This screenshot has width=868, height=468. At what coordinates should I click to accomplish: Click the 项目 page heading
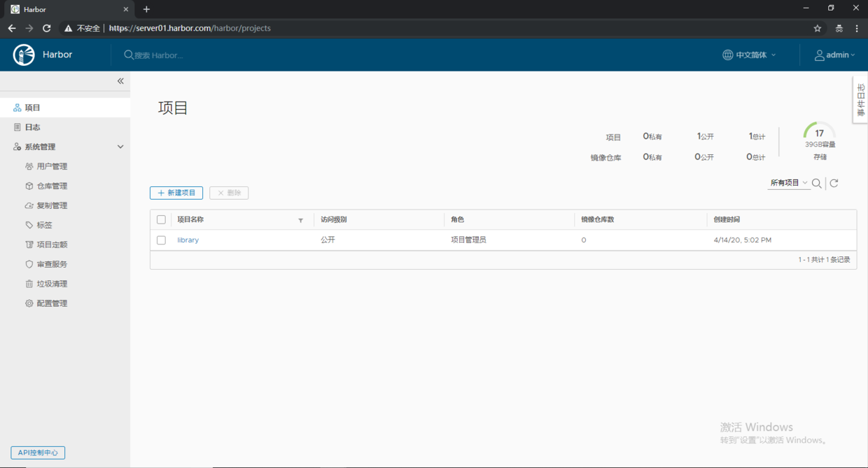tap(173, 108)
